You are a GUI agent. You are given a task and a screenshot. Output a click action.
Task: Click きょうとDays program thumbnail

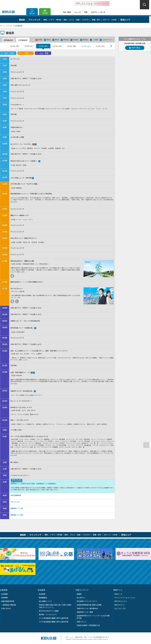coord(99,296)
